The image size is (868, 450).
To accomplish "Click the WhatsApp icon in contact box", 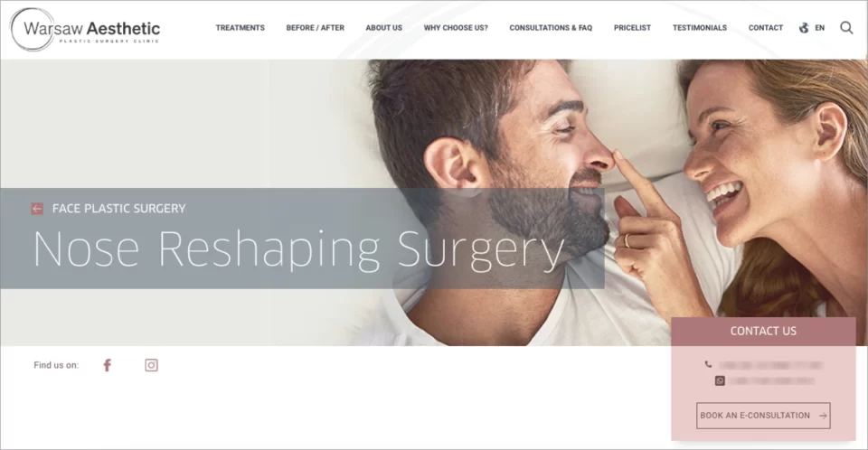I will [720, 380].
